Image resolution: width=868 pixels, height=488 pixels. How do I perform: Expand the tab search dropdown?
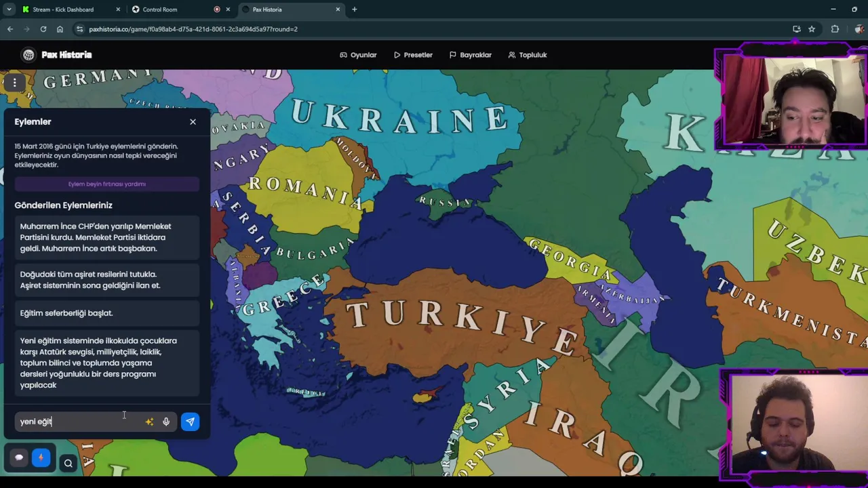tap(9, 9)
